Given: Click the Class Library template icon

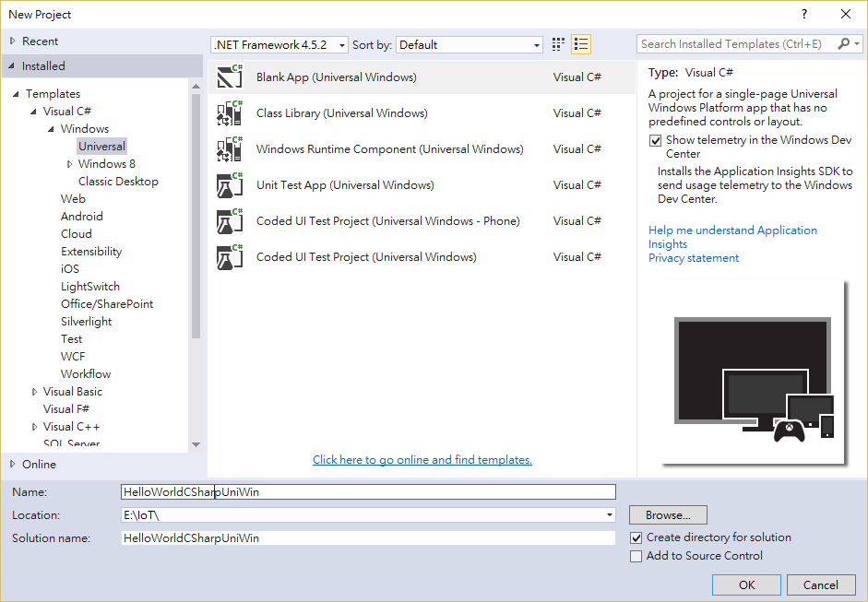Looking at the screenshot, I should click(x=230, y=112).
